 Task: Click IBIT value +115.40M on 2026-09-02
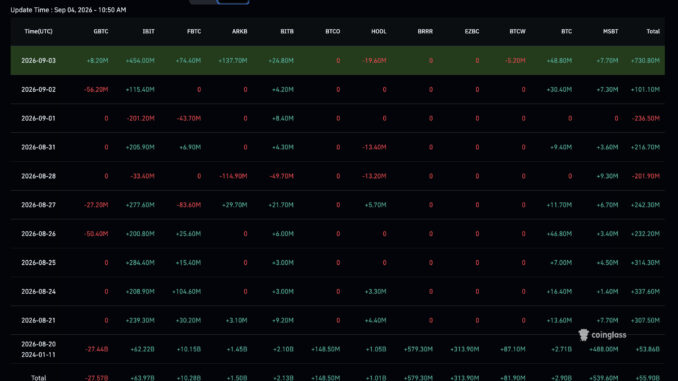click(140, 90)
